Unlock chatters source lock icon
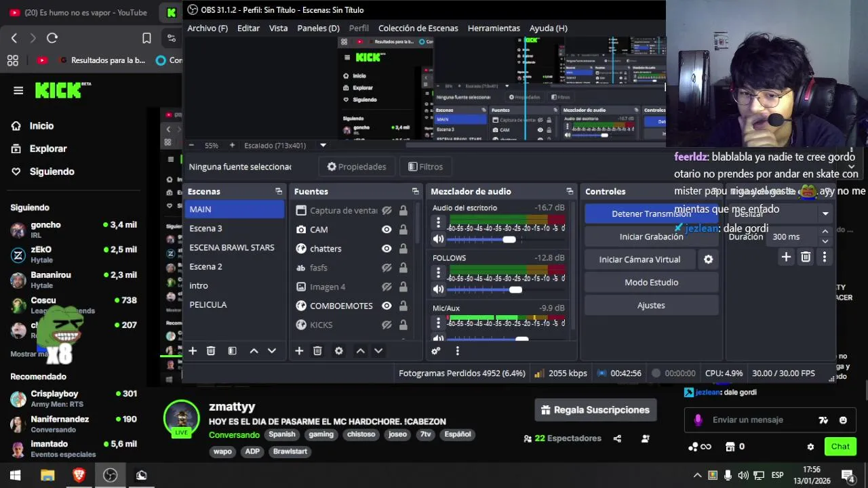The height and width of the screenshot is (488, 868). [403, 249]
